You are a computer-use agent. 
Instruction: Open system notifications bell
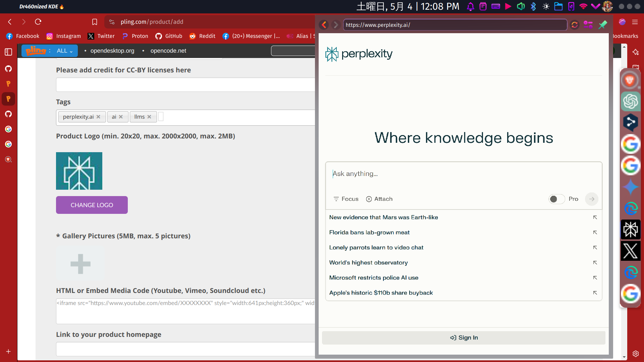(470, 6)
